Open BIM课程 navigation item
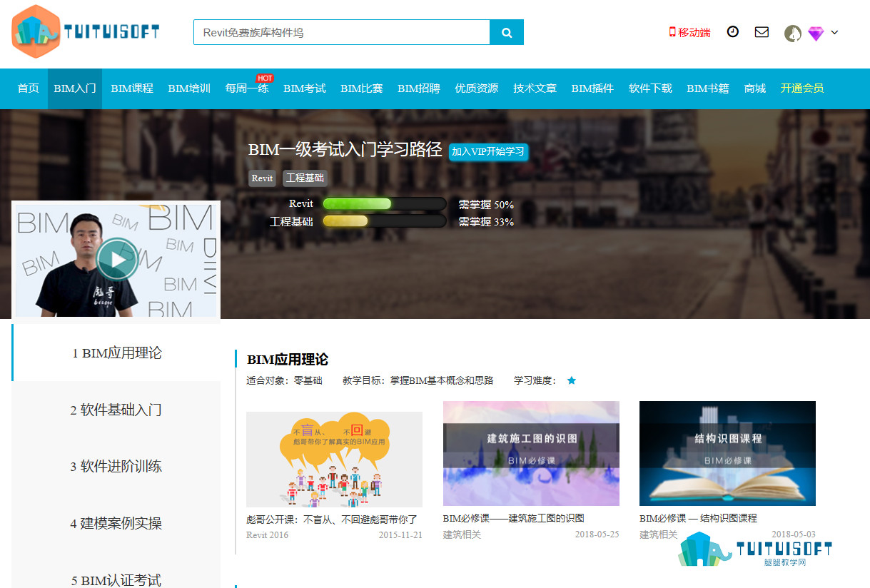Screen dimensions: 870x588 coord(132,88)
